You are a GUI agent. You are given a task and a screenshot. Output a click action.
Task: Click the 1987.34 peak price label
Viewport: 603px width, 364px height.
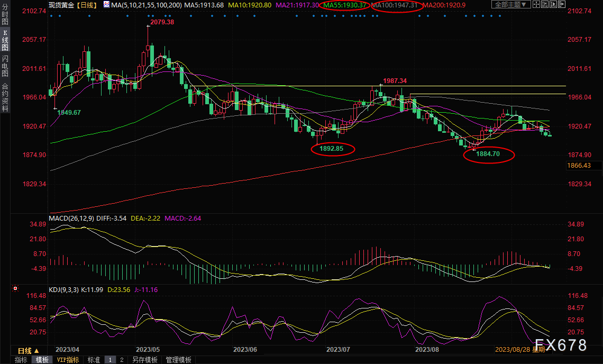(395, 81)
